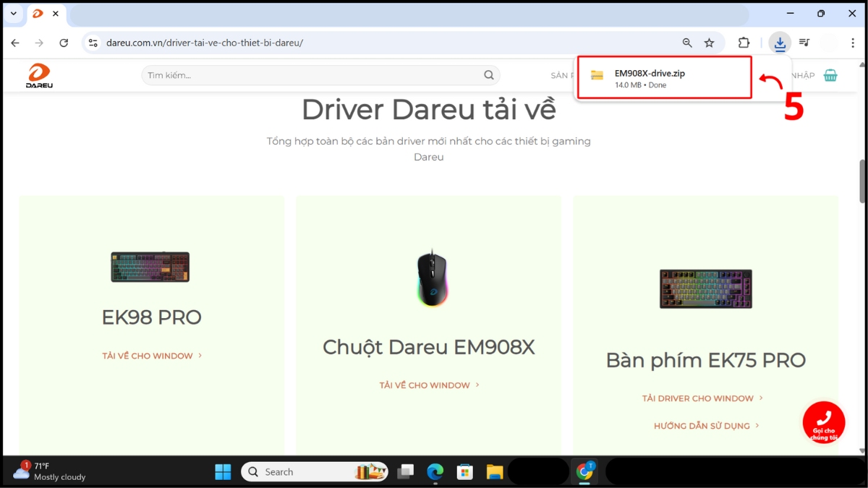The height and width of the screenshot is (488, 868).
Task: Click the zoom magnifier icon in the address bar
Action: [686, 43]
